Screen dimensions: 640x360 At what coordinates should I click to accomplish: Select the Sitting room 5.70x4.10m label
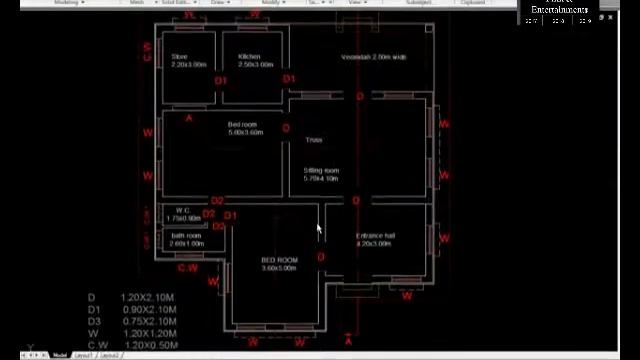321,174
